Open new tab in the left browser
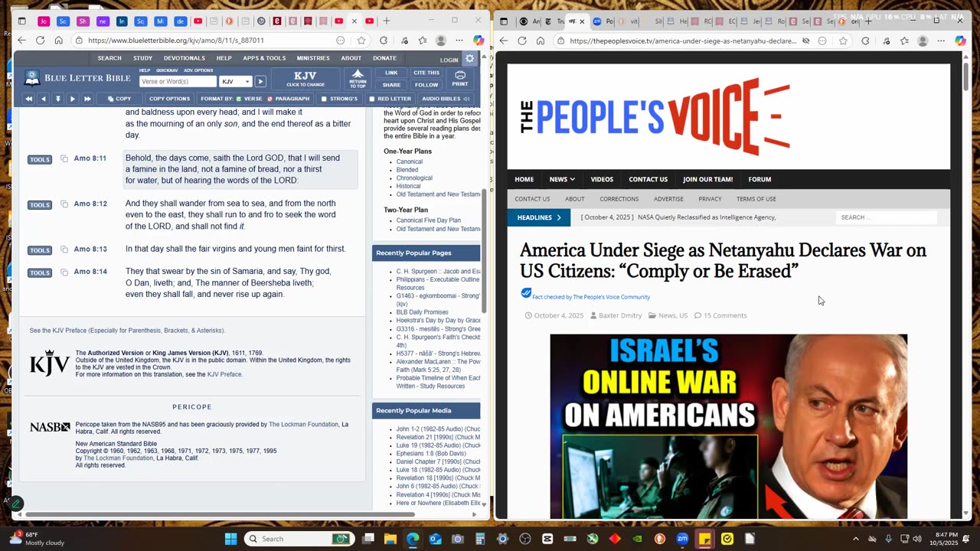980x551 pixels. (387, 21)
